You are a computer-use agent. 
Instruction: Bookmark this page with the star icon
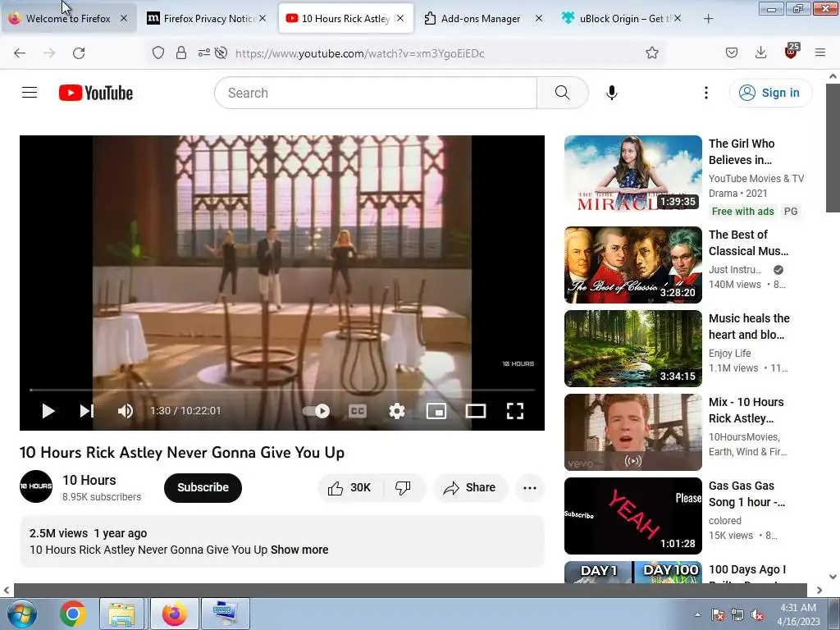click(651, 53)
